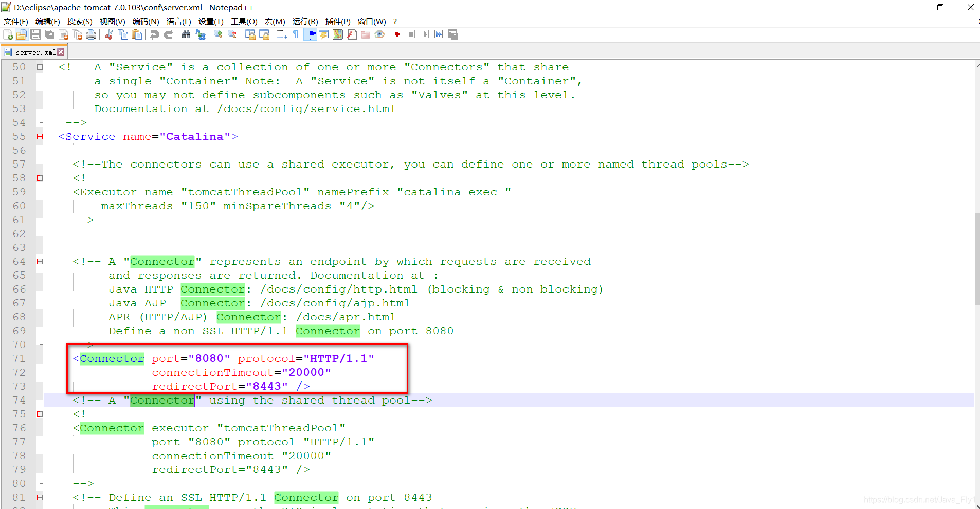Zoom out of the text
980x509 pixels.
232,34
